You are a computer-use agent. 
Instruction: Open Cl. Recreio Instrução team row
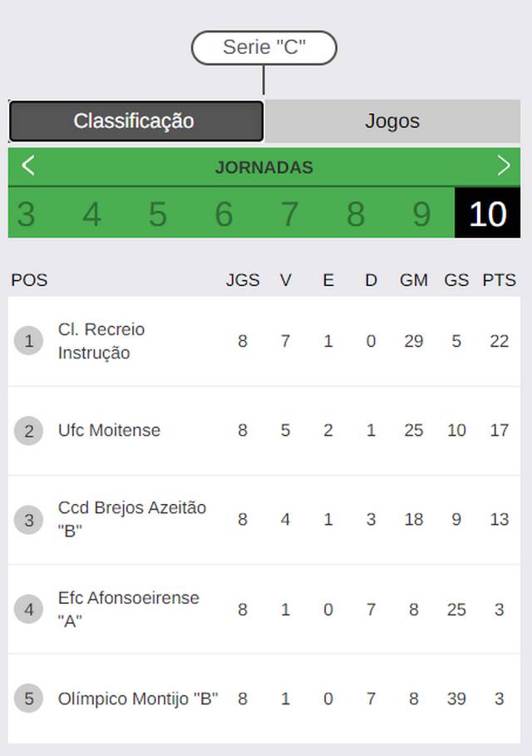[264, 341]
